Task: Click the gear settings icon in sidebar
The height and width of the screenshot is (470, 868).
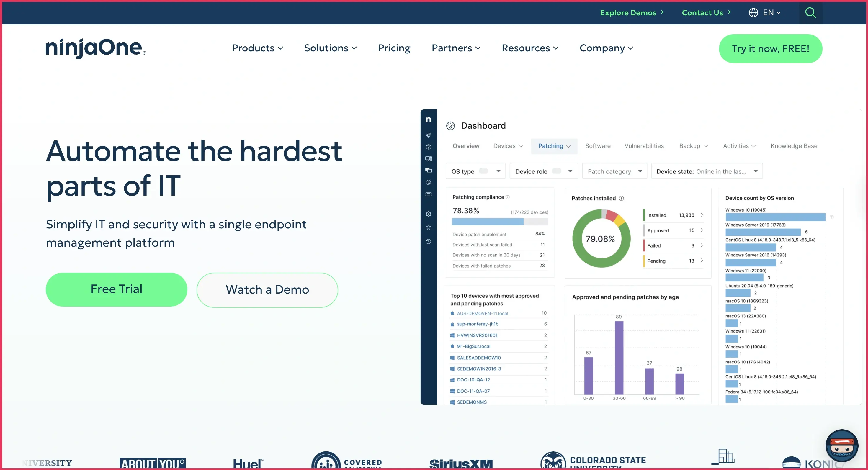Action: pos(428,214)
